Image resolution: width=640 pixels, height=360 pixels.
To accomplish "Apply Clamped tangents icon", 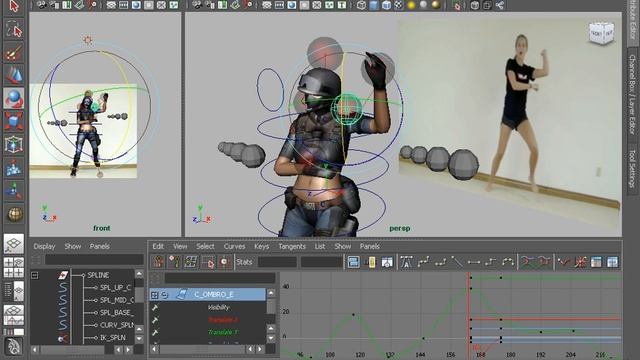I will [x=440, y=262].
